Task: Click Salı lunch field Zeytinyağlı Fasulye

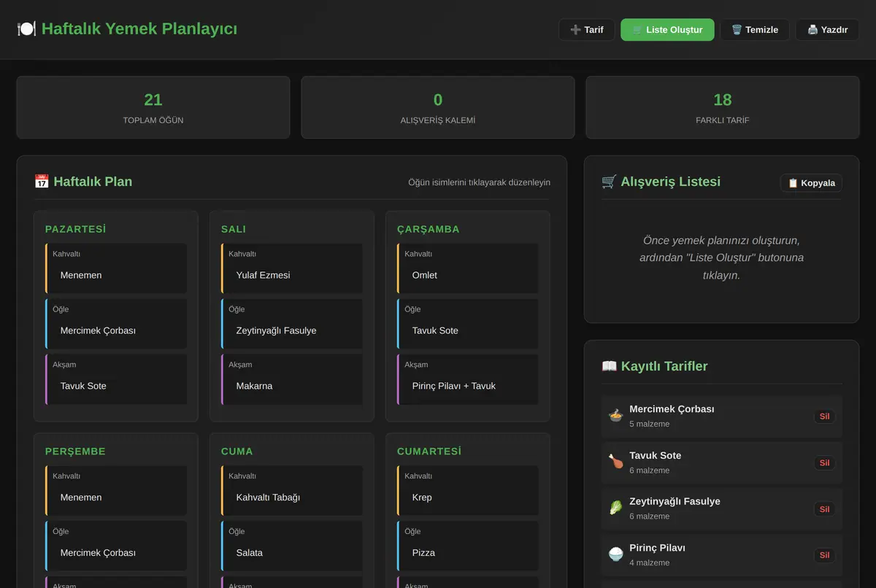Action: tap(292, 330)
